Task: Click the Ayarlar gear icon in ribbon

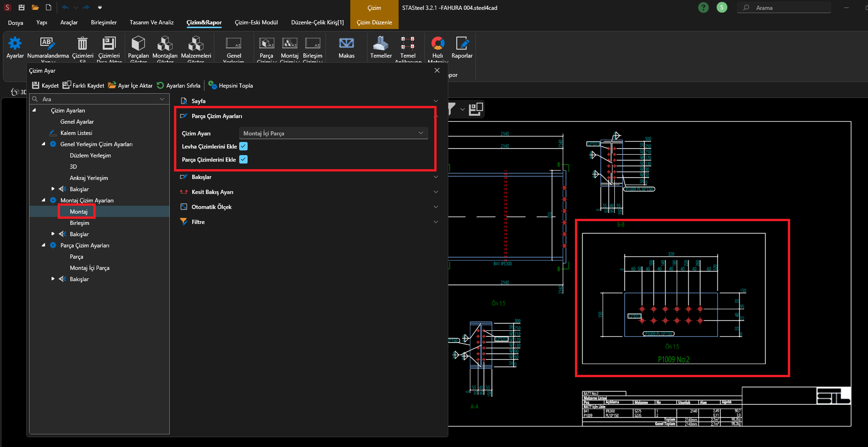Action: (15, 44)
